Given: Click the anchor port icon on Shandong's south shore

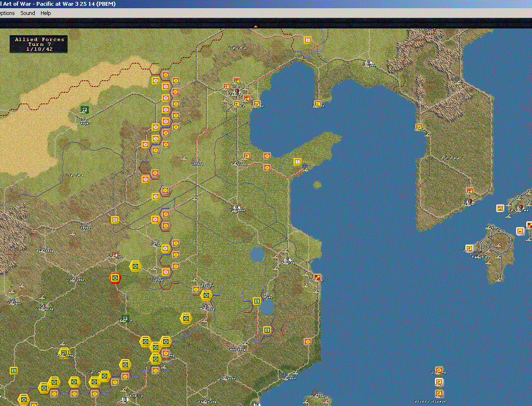Looking at the screenshot, I should (305, 166).
